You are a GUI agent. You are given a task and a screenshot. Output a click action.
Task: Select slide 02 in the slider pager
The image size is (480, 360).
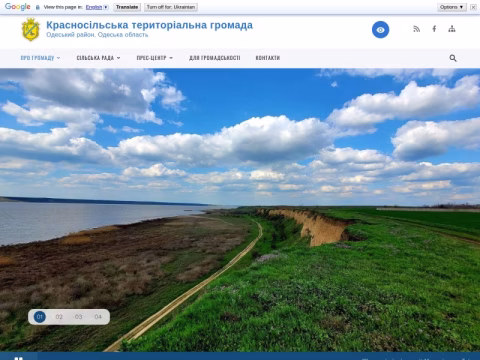(59, 317)
